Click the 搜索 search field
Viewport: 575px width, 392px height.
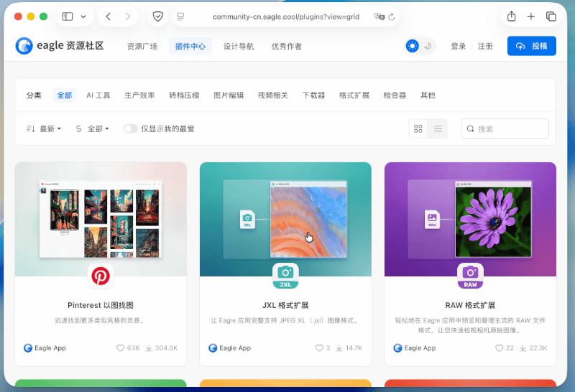(505, 129)
